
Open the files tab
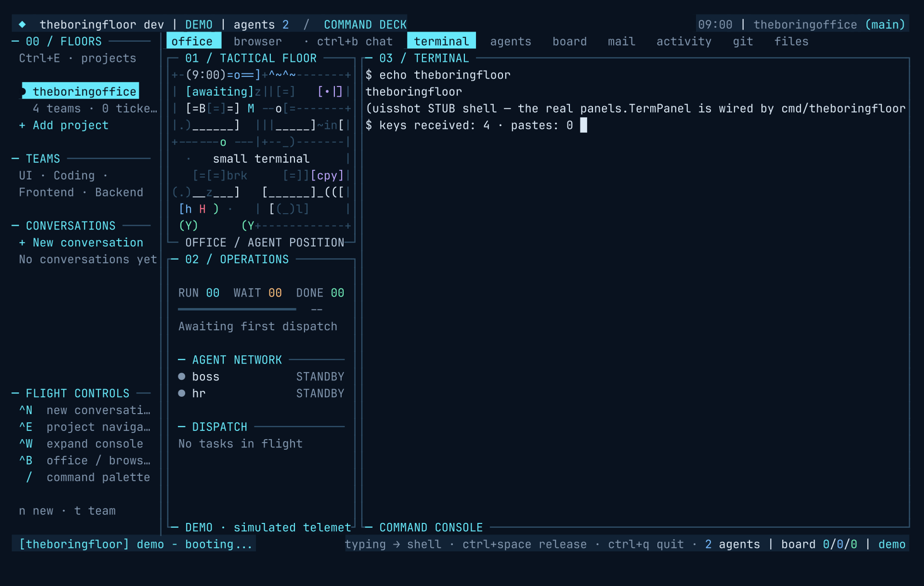791,41
